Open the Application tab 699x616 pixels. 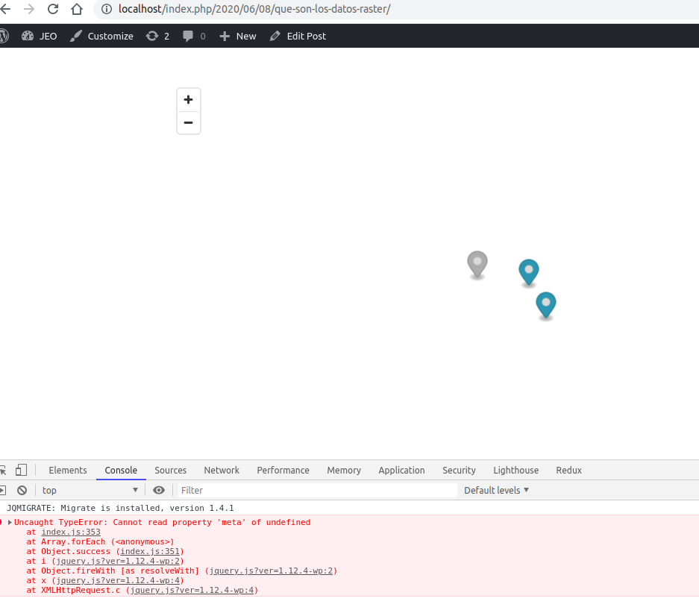(x=401, y=471)
